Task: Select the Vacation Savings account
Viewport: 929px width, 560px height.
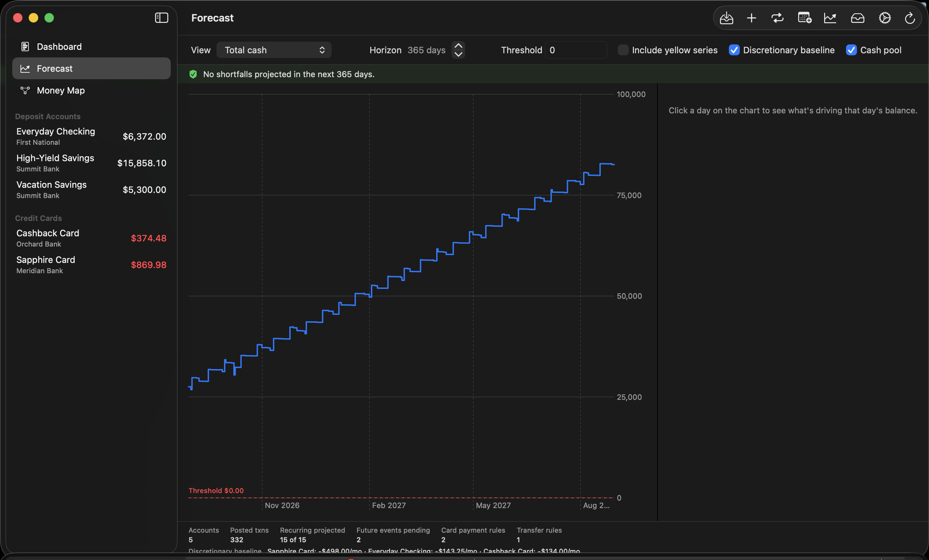Action: pos(91,190)
